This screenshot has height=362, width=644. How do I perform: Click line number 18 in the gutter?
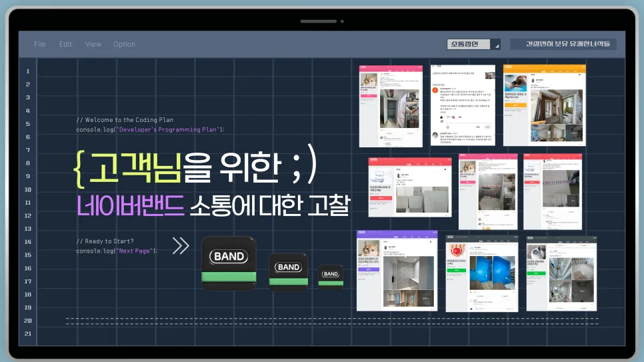pyautogui.click(x=28, y=294)
